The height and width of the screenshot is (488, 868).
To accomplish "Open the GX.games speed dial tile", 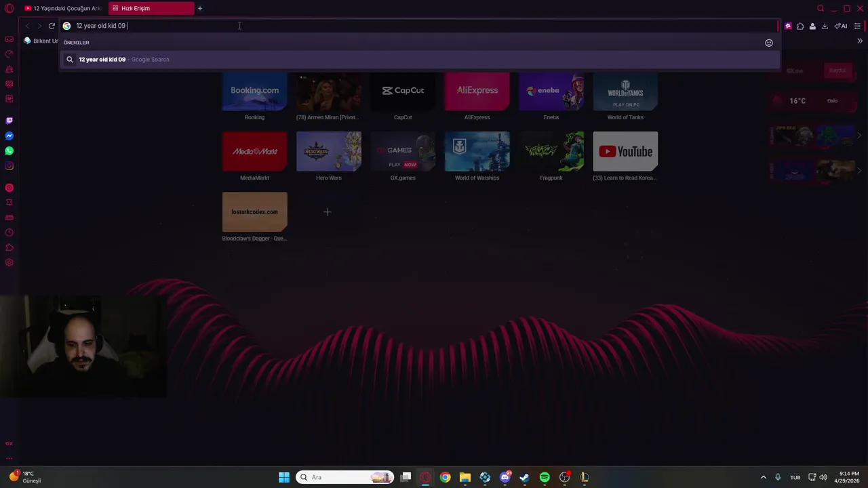I will (403, 151).
